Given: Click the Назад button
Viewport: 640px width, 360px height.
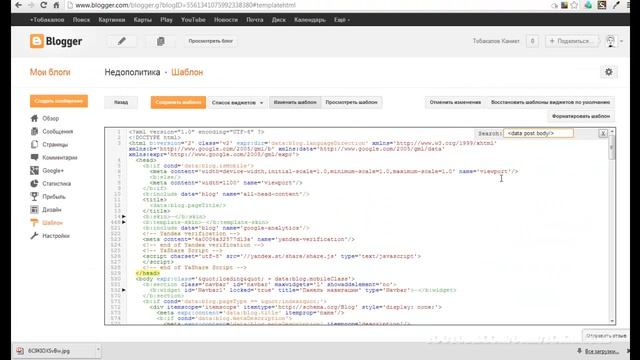Looking at the screenshot, I should click(121, 102).
